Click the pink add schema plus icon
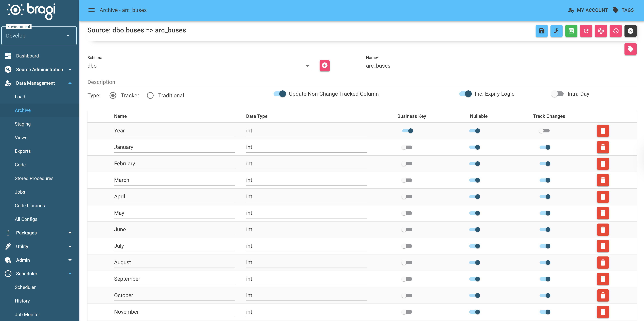The height and width of the screenshot is (321, 644). 325,66
